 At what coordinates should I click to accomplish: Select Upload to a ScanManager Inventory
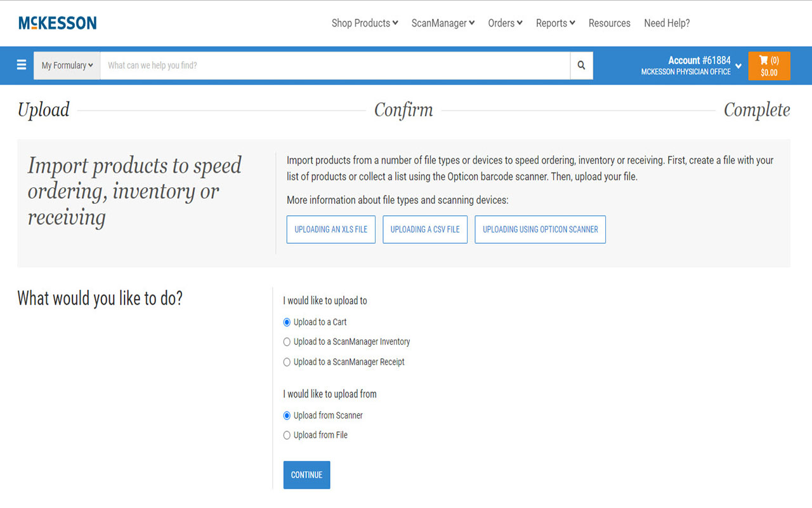tap(287, 342)
